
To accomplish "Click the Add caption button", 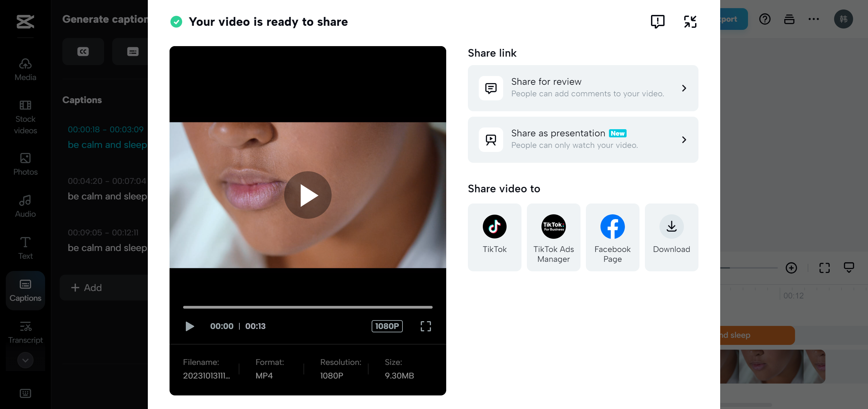I will 87,288.
